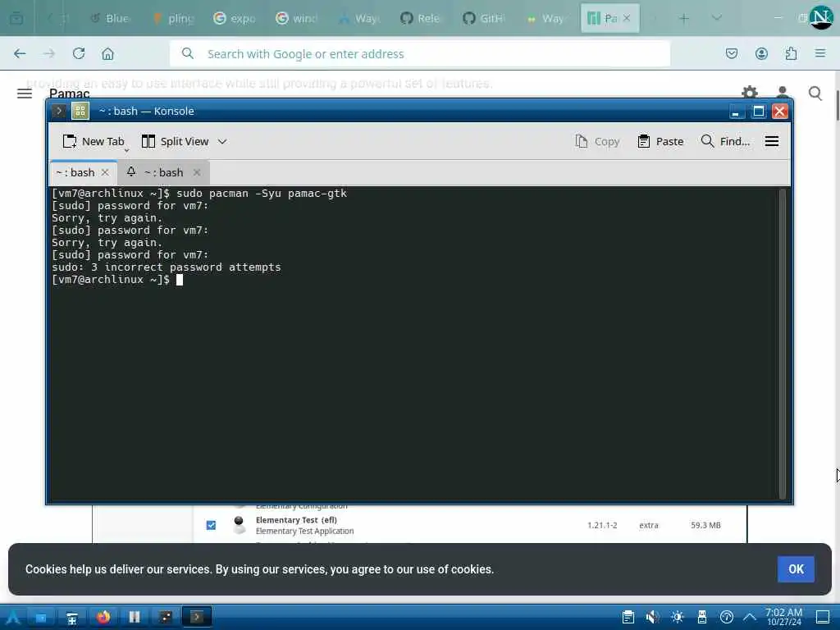This screenshot has width=840, height=630.
Task: Click the show desktop button on taskbar
Action: click(823, 617)
